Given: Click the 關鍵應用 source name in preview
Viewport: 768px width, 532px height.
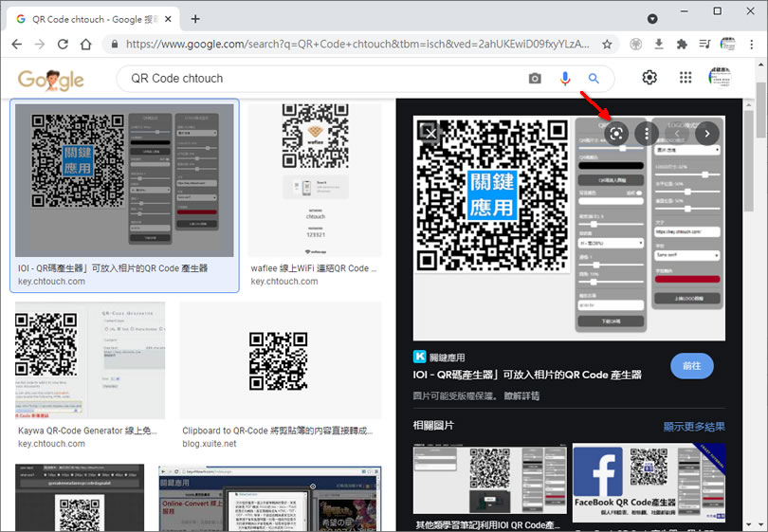Looking at the screenshot, I should 448,358.
